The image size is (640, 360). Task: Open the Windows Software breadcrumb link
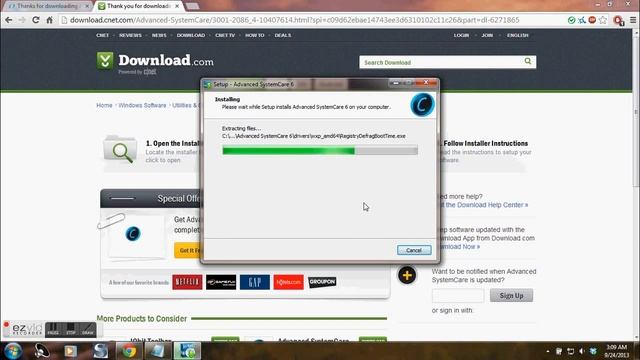point(142,105)
